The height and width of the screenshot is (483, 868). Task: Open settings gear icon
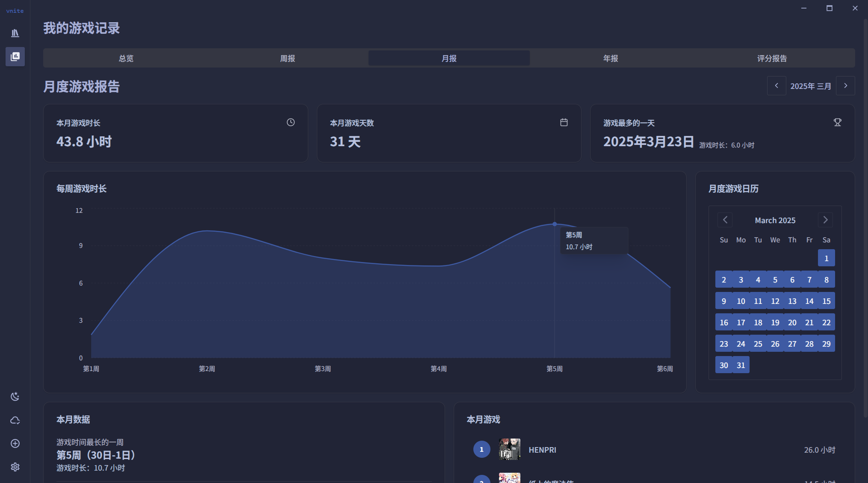(15, 467)
